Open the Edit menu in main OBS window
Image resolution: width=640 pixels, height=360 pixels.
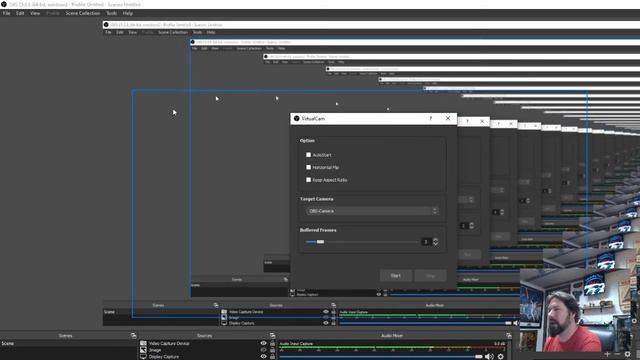pos(20,13)
